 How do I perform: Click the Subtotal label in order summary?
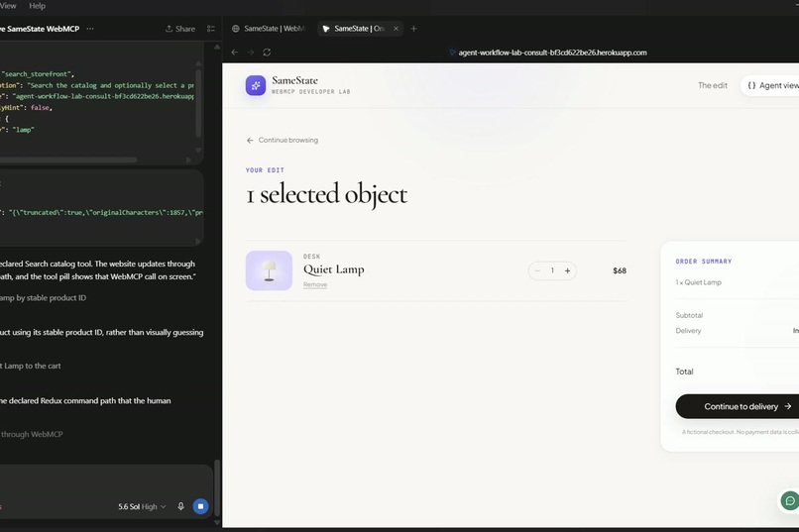click(689, 315)
